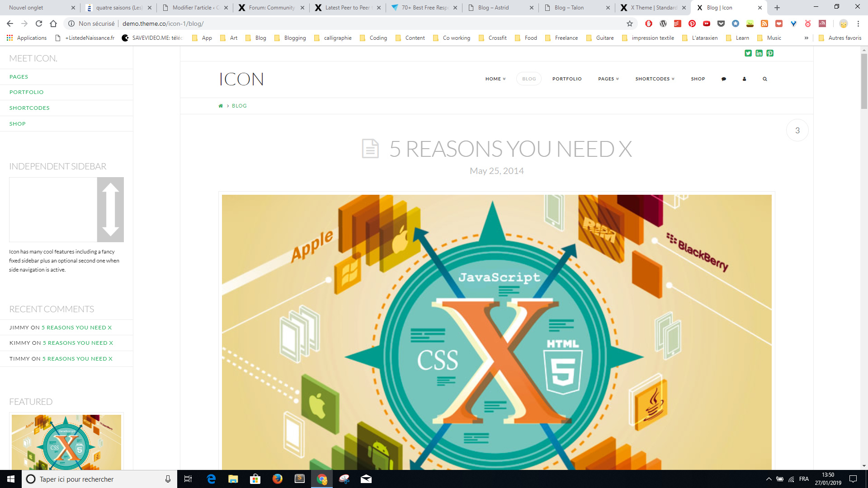Click the Pinterest social icon in header
Viewport: 868px width, 488px height.
point(770,53)
